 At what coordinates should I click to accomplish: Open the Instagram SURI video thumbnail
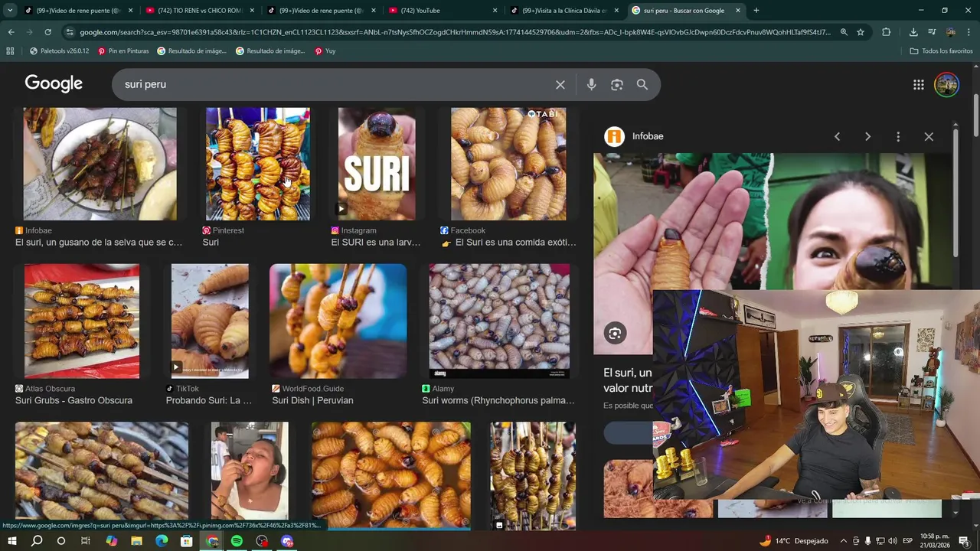click(377, 164)
